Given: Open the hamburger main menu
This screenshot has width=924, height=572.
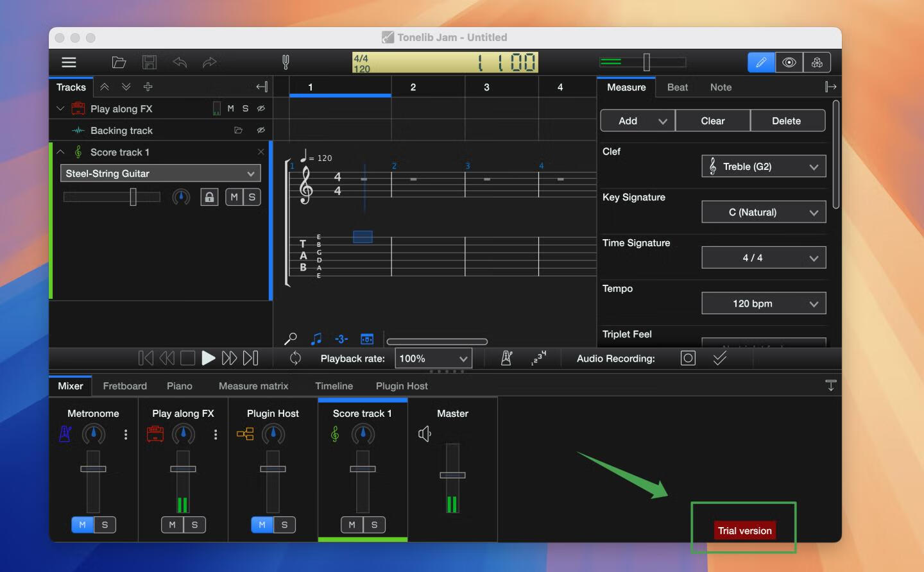Looking at the screenshot, I should pyautogui.click(x=69, y=62).
